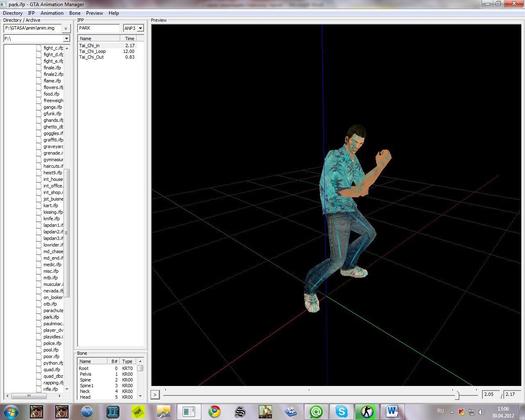525x420 pixels.
Task: Open the Help menu
Action: coord(114,13)
